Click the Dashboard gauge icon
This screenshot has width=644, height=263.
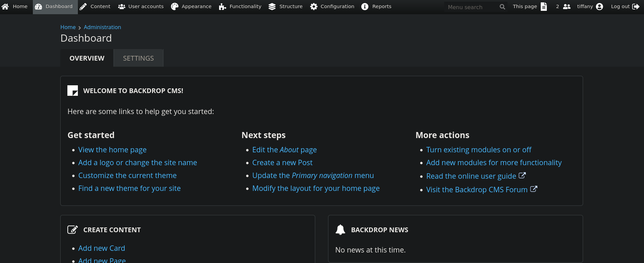click(x=39, y=7)
